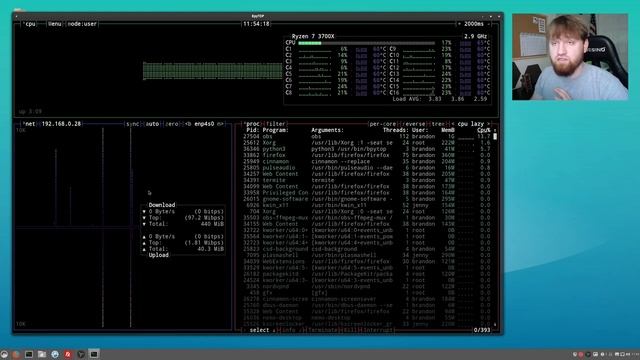Open the blue round browser icon in taskbar
640x360 pixels.
click(55, 354)
